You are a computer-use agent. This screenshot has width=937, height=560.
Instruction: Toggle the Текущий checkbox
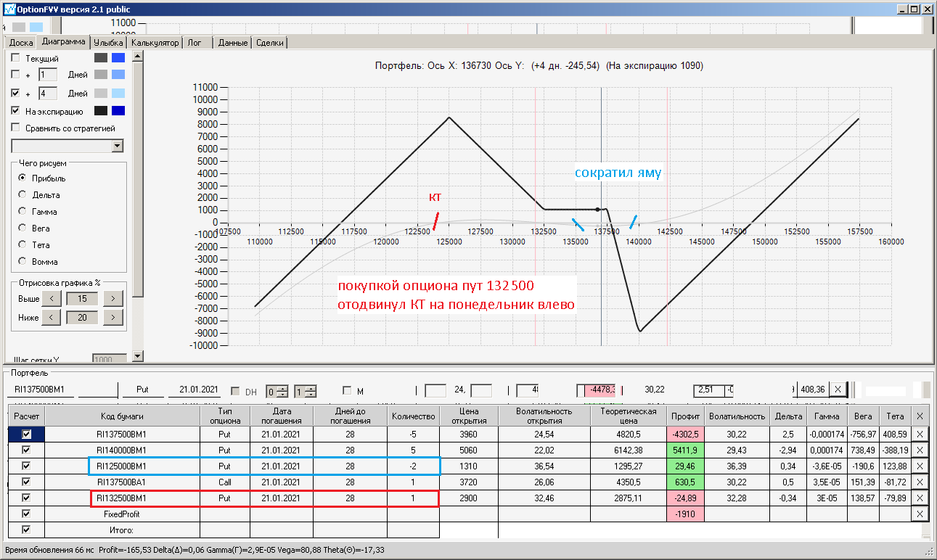(x=15, y=58)
